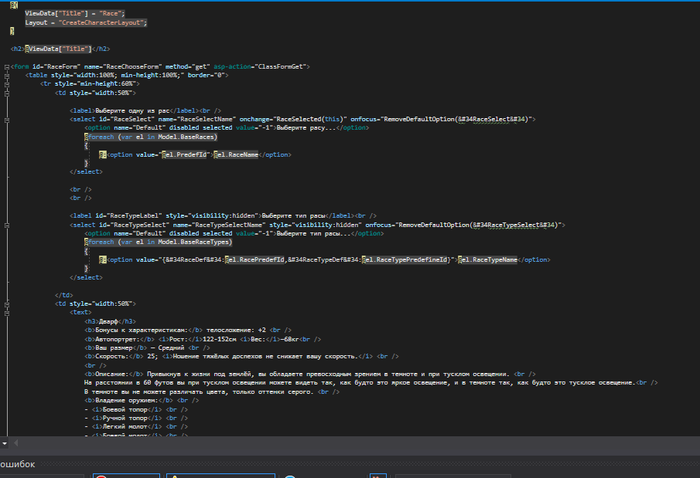Click the ClassFormGet asp-action value

pyautogui.click(x=283, y=66)
